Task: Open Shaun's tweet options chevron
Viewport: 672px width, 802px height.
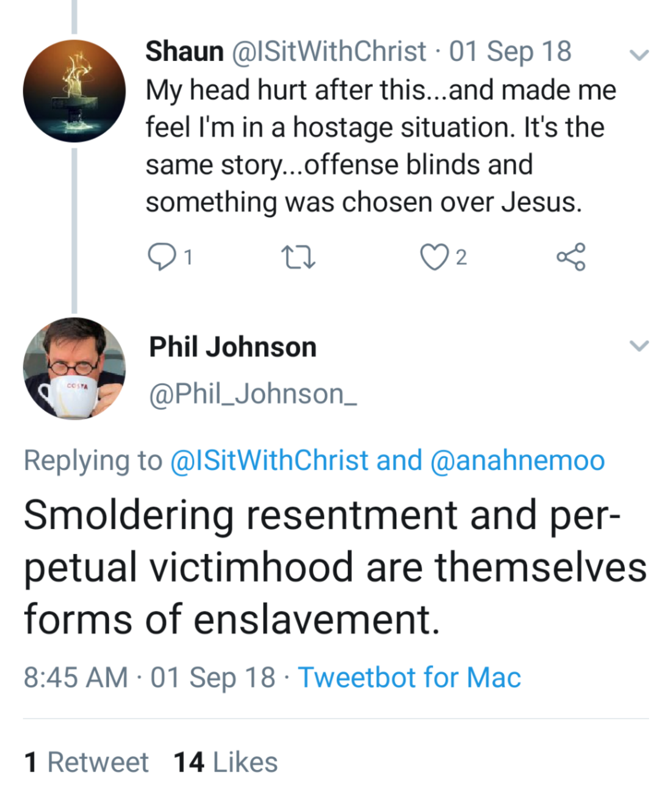Action: point(639,55)
